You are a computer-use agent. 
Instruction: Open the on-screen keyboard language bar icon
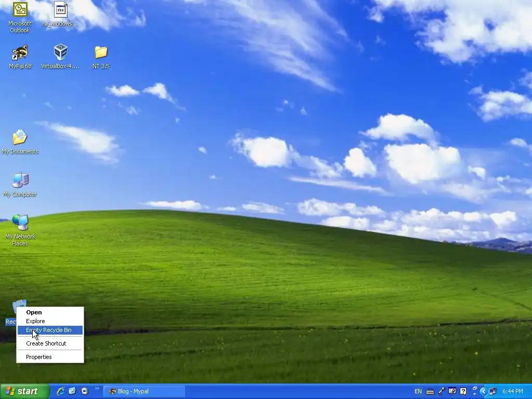pos(430,392)
